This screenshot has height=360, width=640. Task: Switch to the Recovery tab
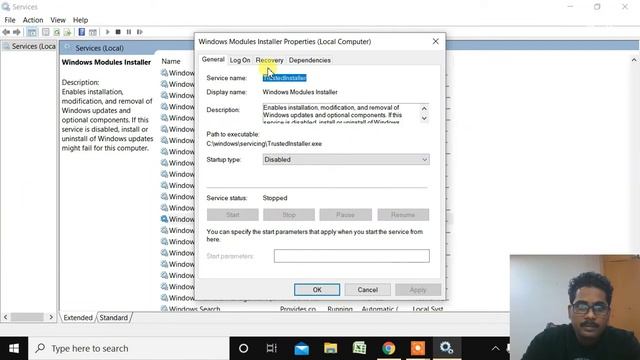(x=269, y=60)
